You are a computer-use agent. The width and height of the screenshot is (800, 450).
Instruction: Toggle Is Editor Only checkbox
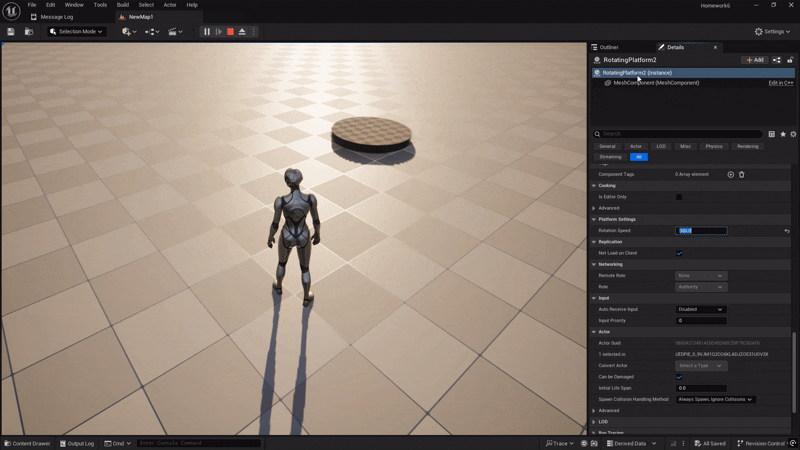(x=679, y=197)
